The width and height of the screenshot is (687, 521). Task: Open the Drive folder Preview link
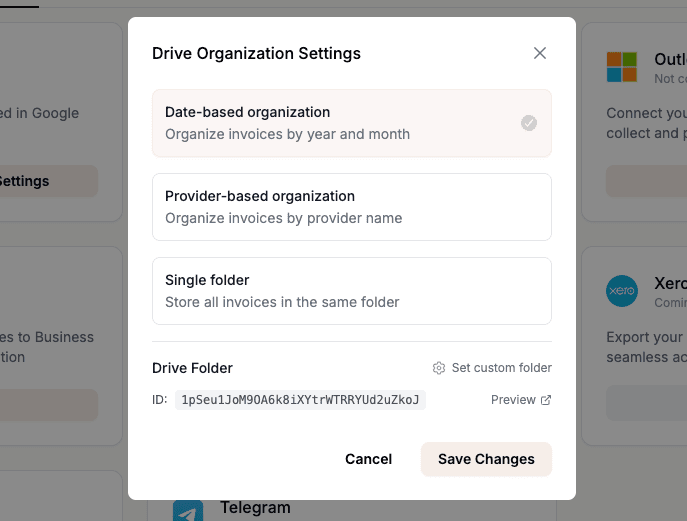513,400
